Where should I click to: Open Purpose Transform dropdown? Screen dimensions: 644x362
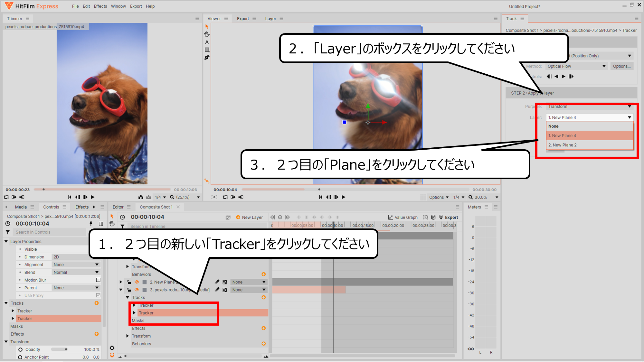point(590,107)
